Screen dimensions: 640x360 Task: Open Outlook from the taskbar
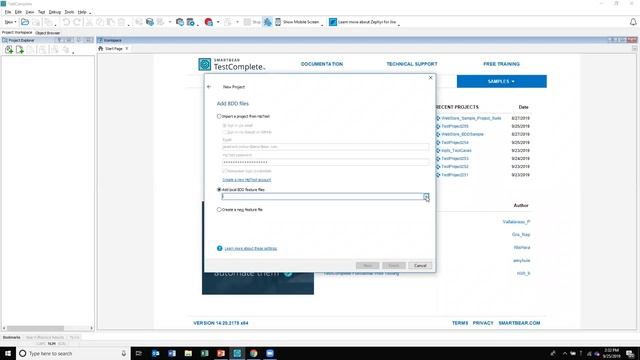pyautogui.click(x=156, y=353)
